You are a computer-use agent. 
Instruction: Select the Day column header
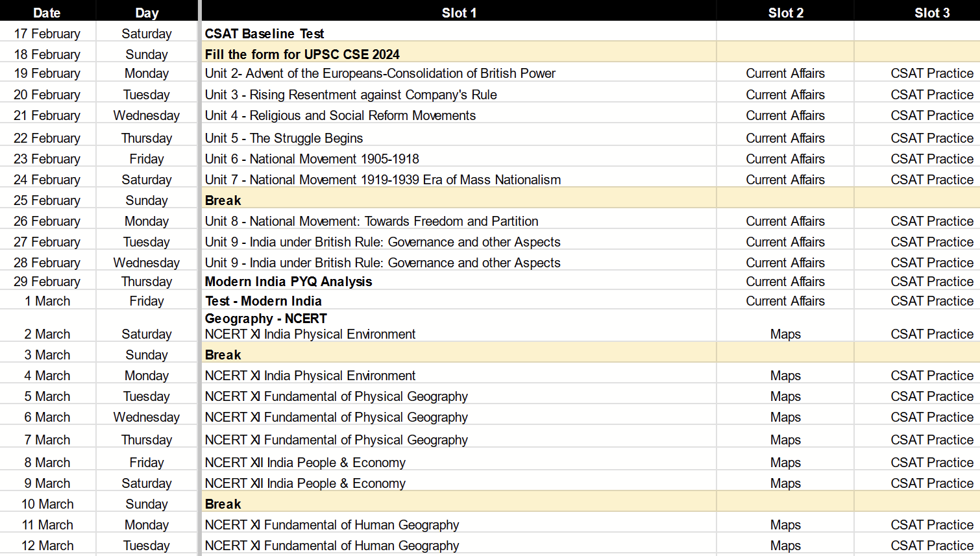[x=147, y=11]
